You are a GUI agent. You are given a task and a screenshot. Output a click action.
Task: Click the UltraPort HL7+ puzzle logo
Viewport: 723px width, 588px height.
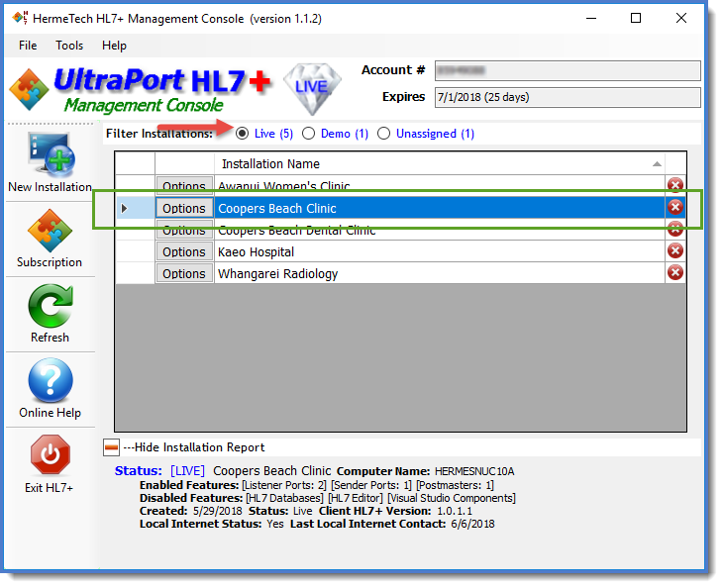[x=29, y=89]
